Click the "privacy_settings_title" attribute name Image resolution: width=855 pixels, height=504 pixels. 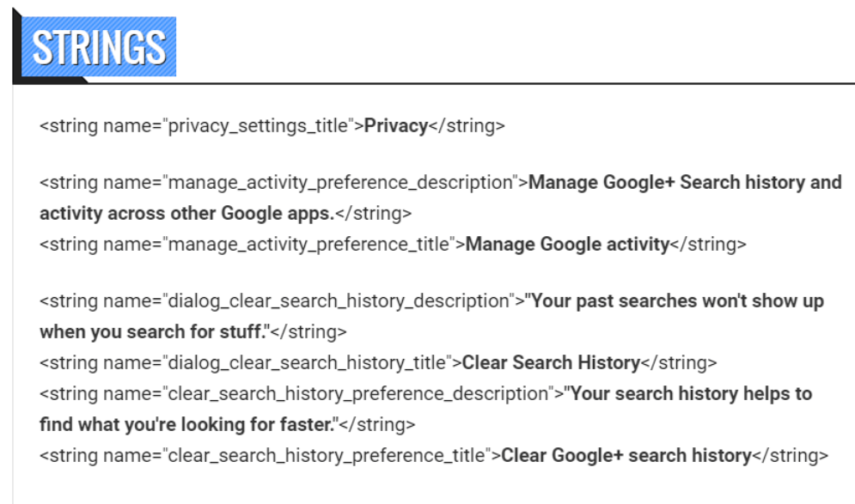260,126
